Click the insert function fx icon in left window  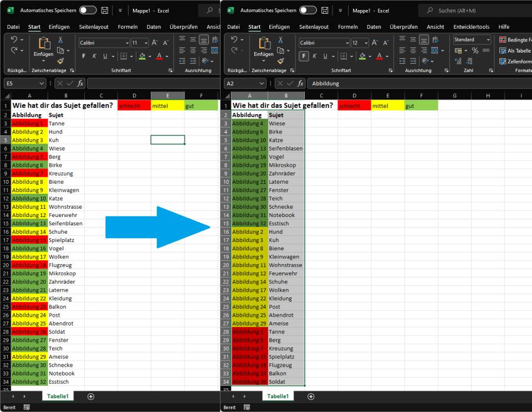[80, 83]
